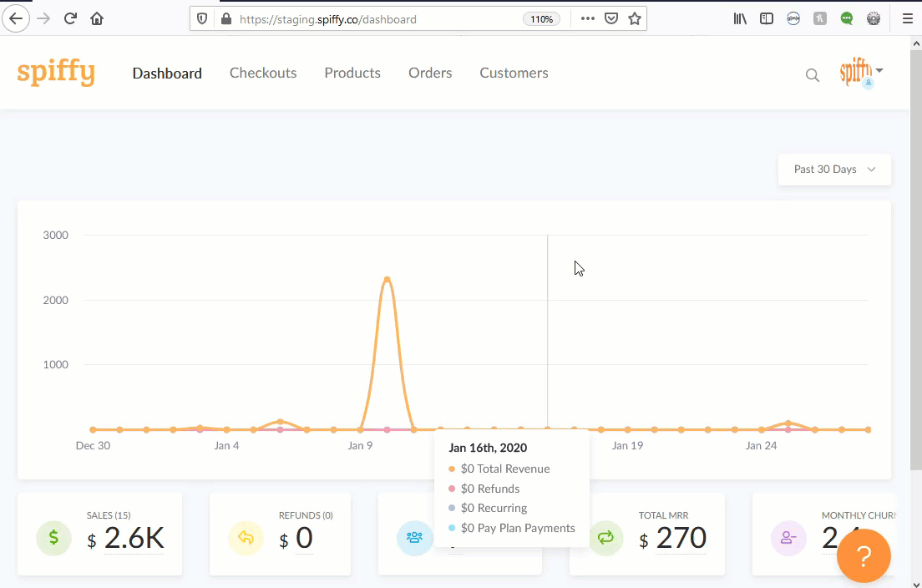The width and height of the screenshot is (922, 588).
Task: Click the Jan 16th, 2020 tooltip heading
Action: point(488,448)
